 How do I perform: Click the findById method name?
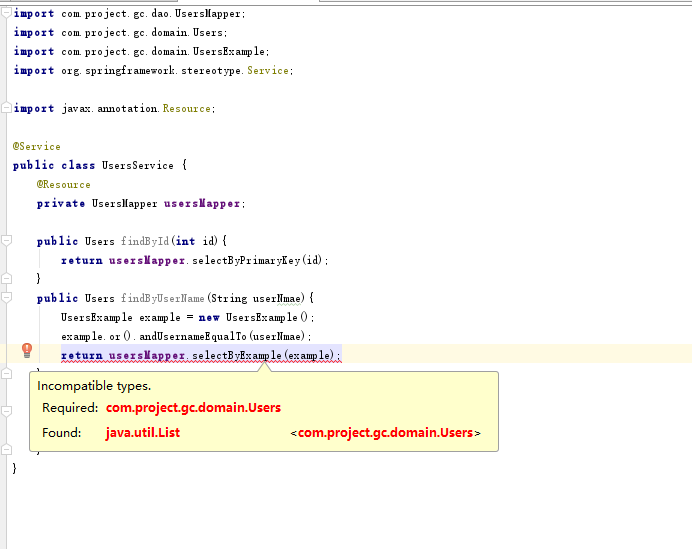[x=145, y=241]
